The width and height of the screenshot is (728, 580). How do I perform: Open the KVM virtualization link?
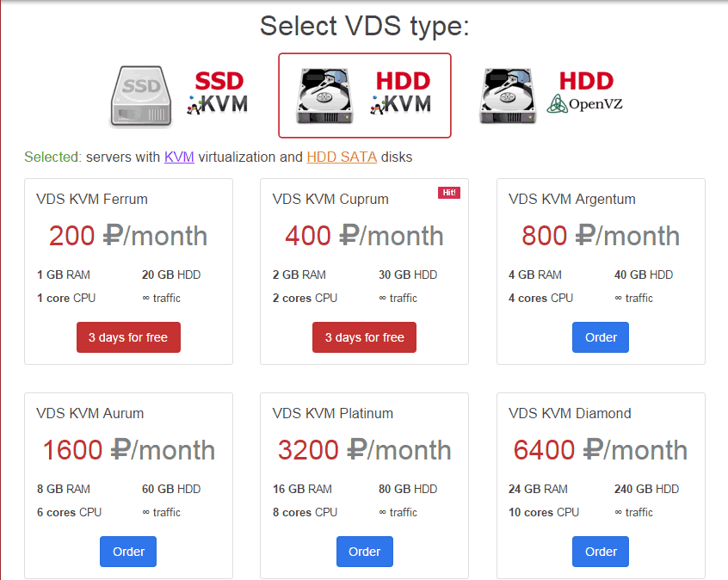tap(179, 157)
